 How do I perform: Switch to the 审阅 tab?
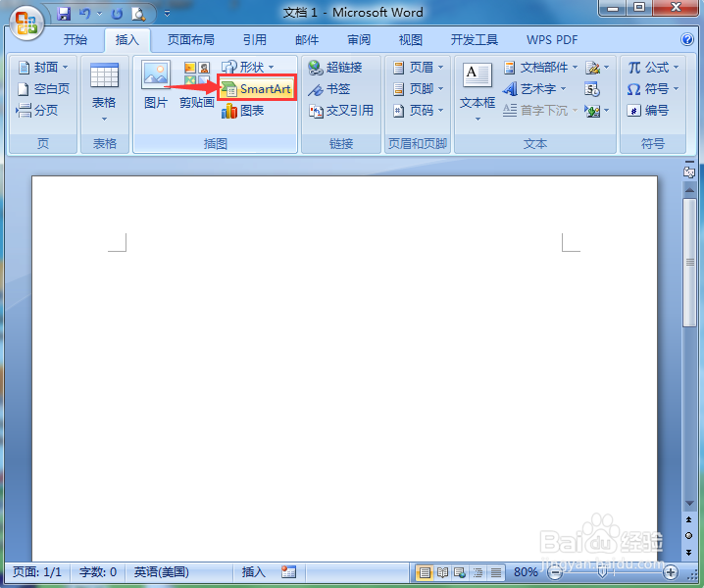pos(359,40)
